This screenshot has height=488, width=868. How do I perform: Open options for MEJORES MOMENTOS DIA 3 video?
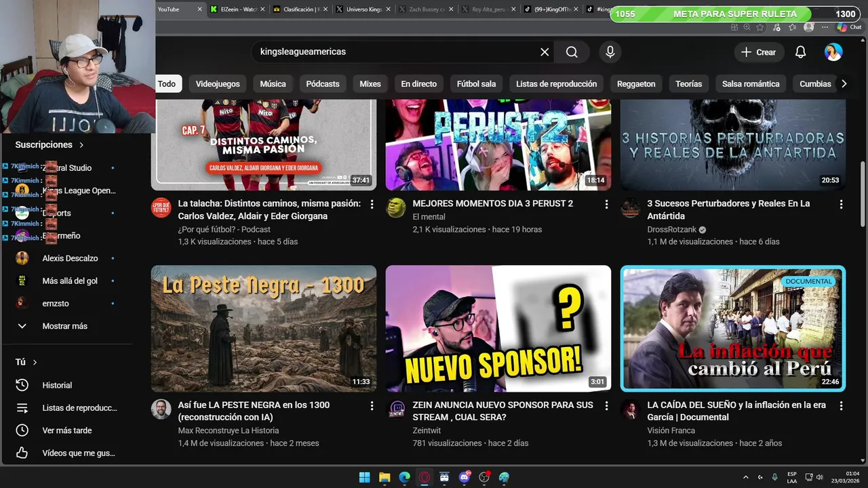(606, 204)
